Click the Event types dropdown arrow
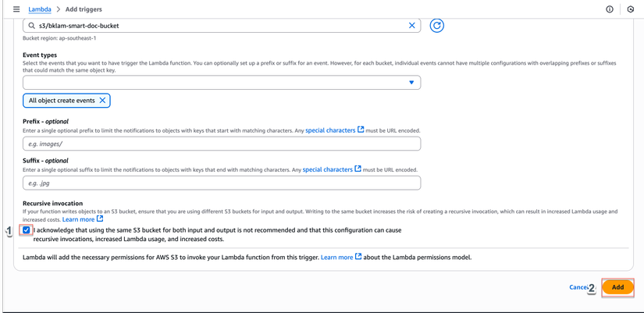 (411, 83)
